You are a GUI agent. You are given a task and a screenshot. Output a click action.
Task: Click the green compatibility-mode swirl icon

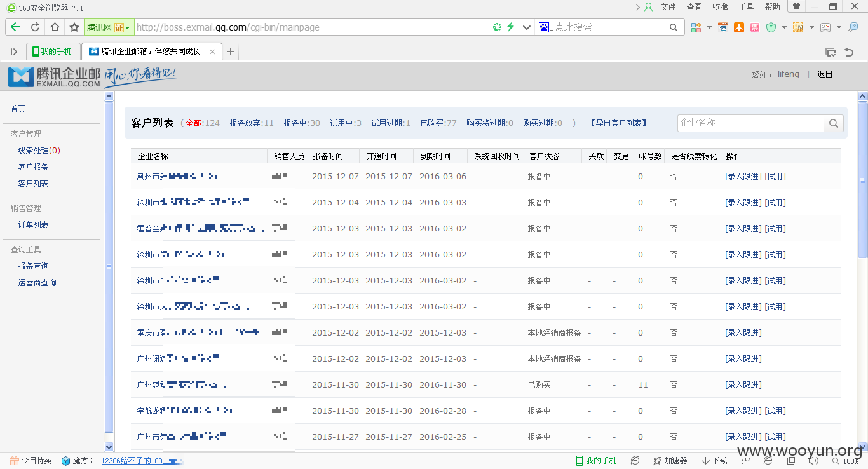[x=497, y=27]
